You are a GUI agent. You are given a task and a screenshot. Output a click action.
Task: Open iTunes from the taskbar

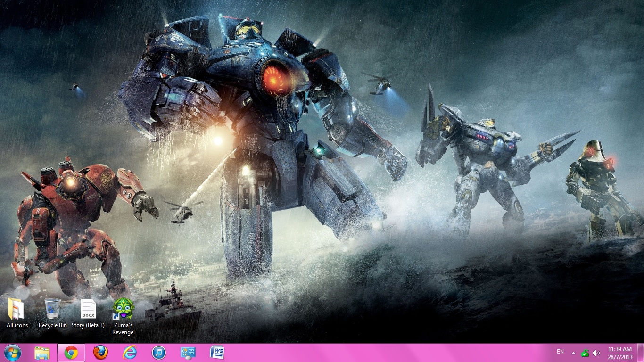[159, 353]
